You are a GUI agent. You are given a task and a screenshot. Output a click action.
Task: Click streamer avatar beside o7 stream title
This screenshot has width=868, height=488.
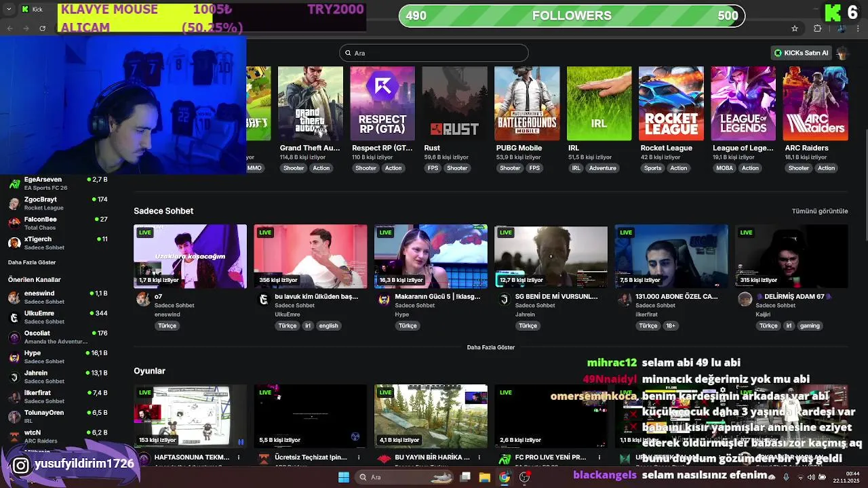pyautogui.click(x=143, y=299)
